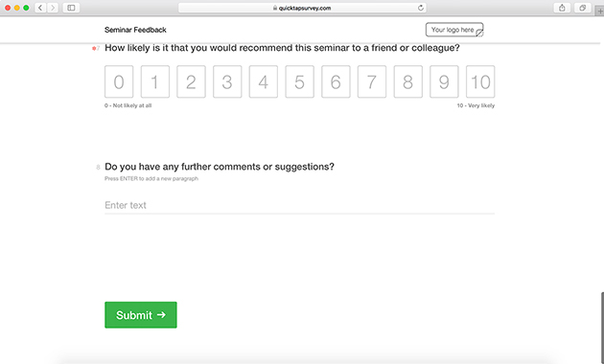604x364 pixels.
Task: Reload the page with refresh icon
Action: point(421,8)
